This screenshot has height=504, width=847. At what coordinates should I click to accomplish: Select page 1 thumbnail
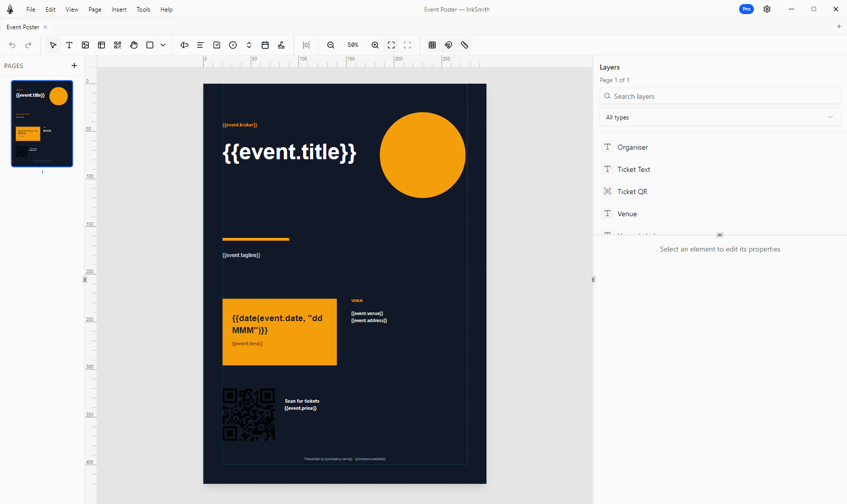(42, 123)
